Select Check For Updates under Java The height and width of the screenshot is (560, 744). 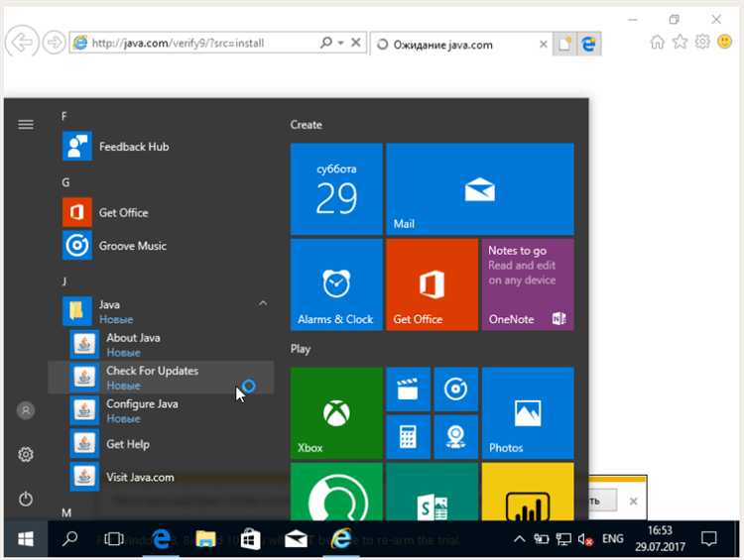click(x=152, y=377)
